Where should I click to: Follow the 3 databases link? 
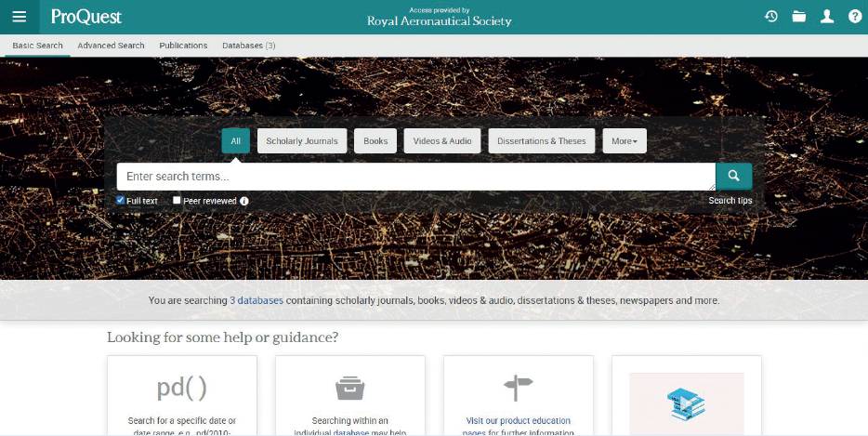point(256,300)
